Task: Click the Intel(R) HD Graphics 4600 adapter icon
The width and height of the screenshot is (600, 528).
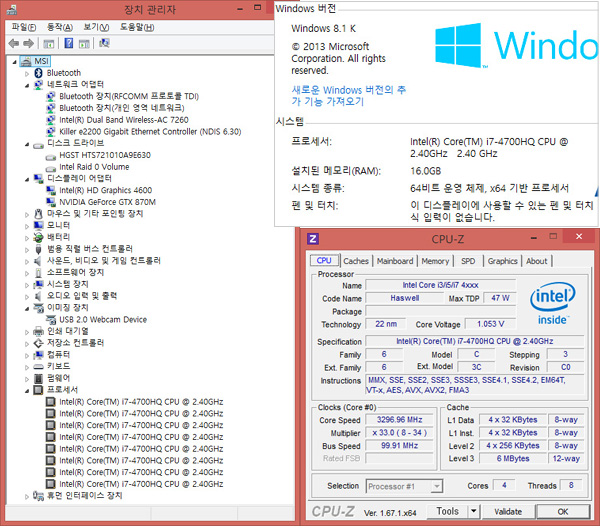Action: 51,190
